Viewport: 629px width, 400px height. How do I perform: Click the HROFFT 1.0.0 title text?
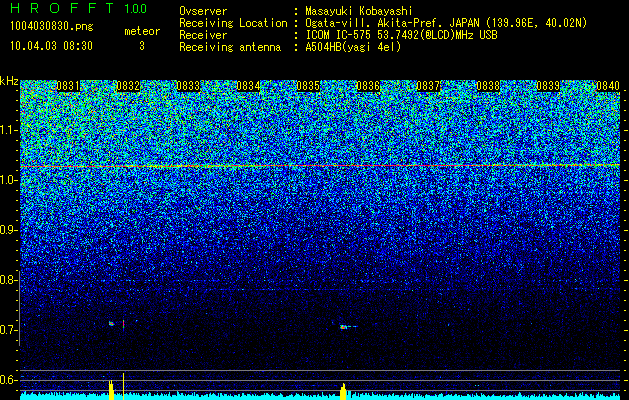tap(79, 8)
